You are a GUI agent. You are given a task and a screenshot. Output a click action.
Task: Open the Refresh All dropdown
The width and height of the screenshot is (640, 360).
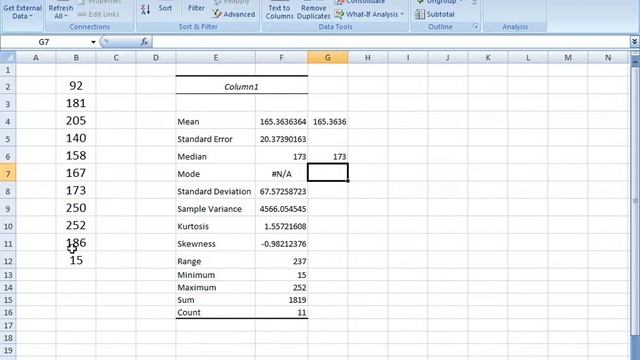[x=60, y=12]
